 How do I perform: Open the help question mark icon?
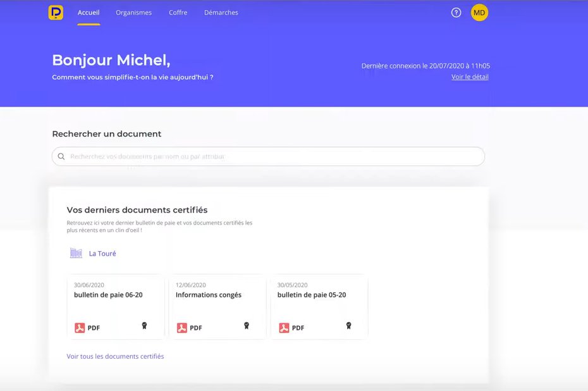coord(456,11)
